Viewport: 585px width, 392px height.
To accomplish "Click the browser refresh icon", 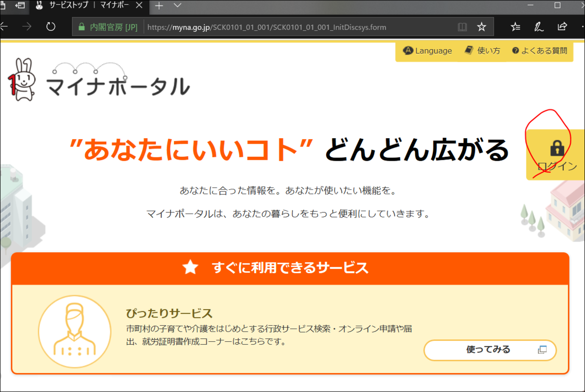I will click(51, 27).
